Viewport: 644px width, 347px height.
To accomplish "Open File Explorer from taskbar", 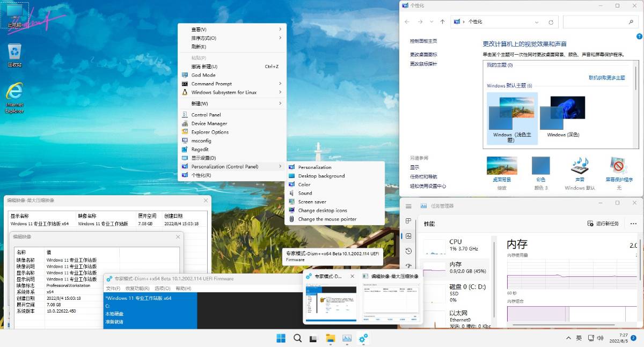I will coord(331,338).
